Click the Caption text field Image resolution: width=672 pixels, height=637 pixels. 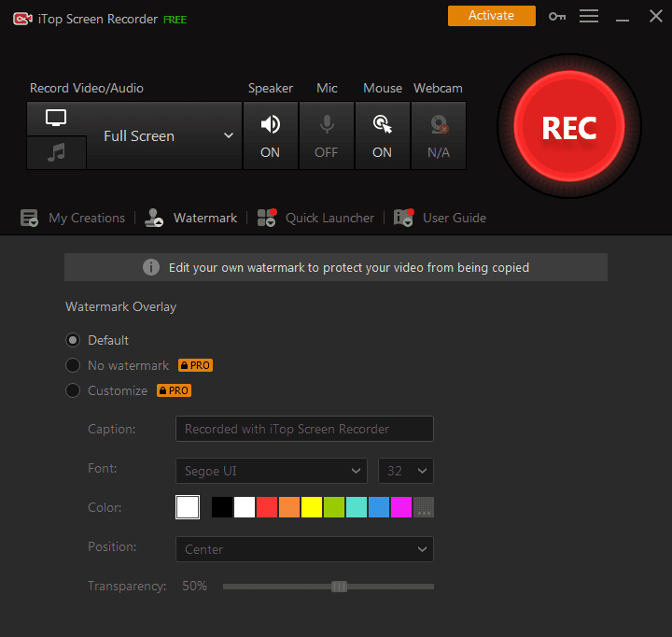(304, 429)
